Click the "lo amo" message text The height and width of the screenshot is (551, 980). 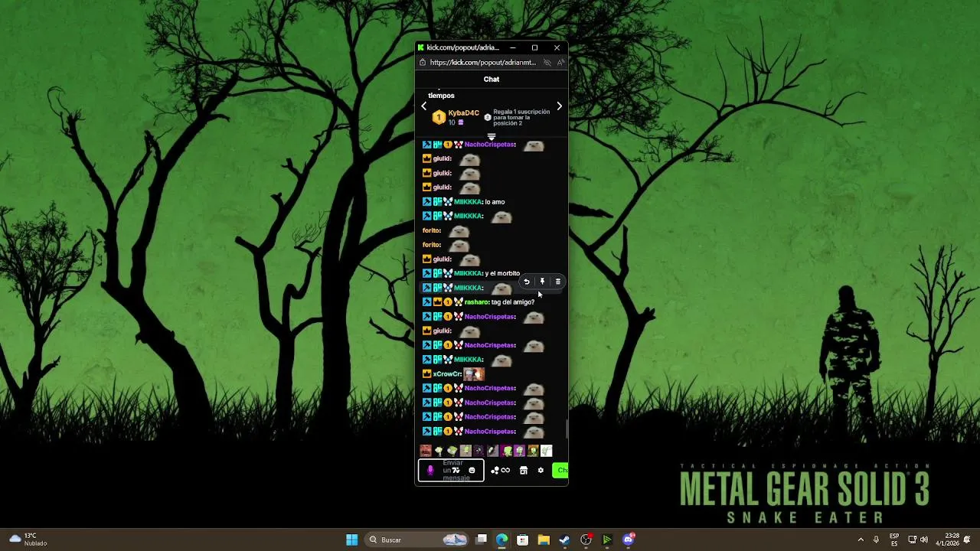[495, 202]
